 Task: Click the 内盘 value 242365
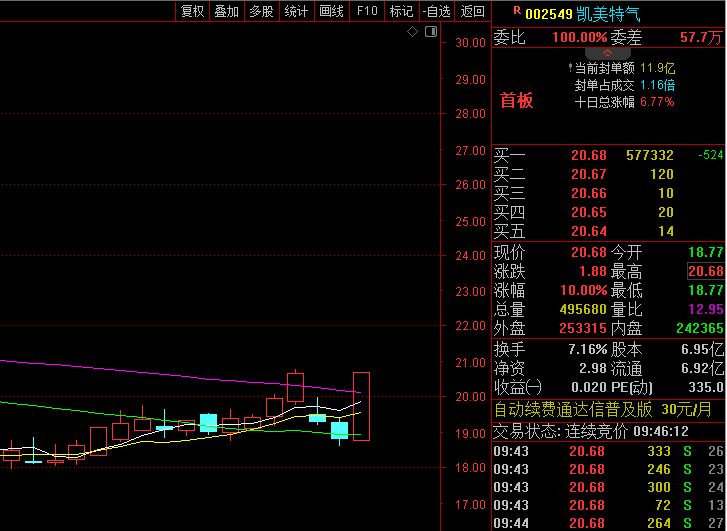point(700,328)
